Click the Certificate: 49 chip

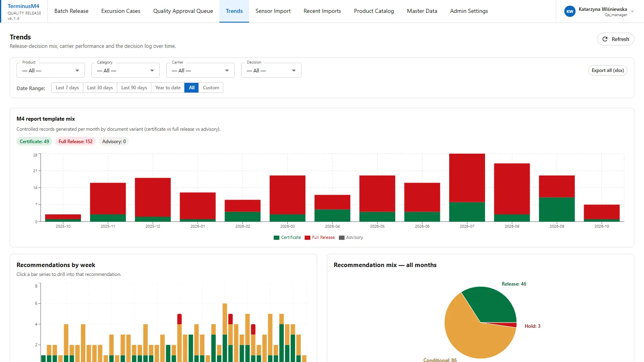point(34,142)
